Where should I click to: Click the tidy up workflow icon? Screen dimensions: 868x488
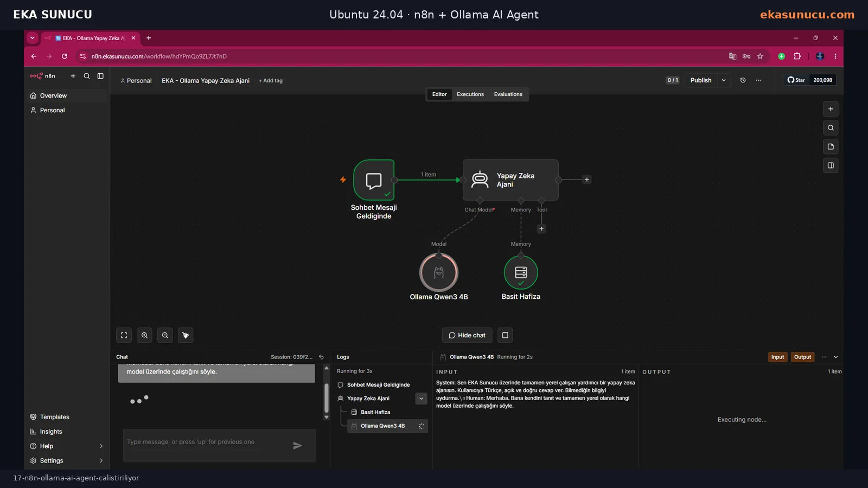(186, 335)
